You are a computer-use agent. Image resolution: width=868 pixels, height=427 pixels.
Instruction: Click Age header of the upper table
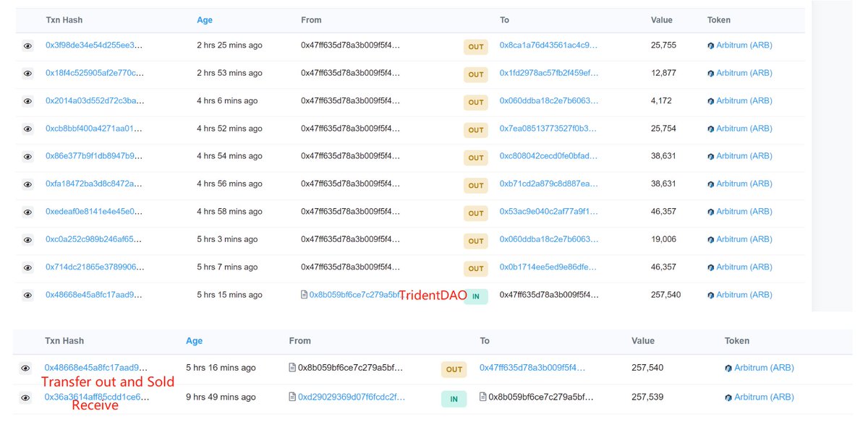205,20
